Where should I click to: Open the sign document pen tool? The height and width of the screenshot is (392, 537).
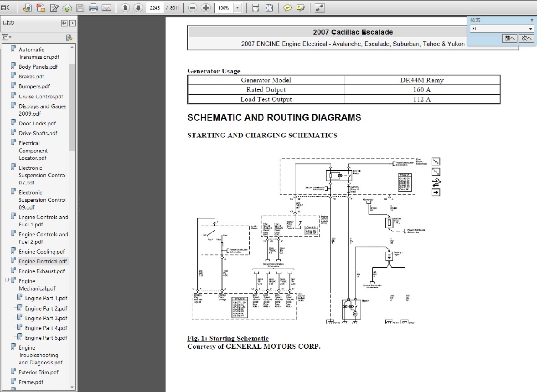[x=54, y=8]
